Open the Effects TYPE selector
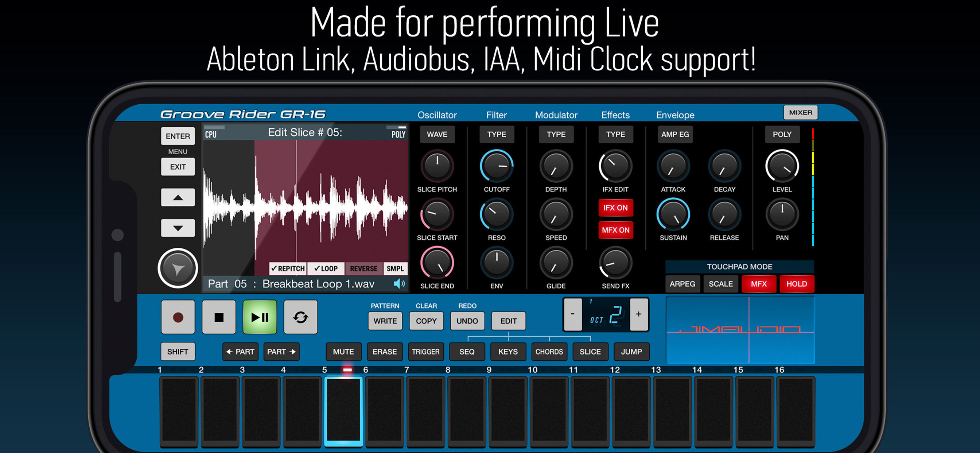The width and height of the screenshot is (980, 453). [x=615, y=134]
